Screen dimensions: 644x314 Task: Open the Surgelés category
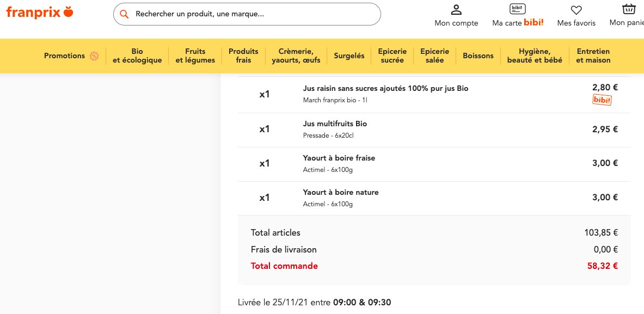(x=349, y=56)
